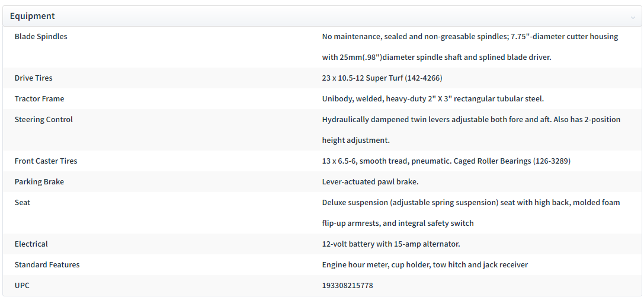Click the Drive Tires row label

coord(34,78)
